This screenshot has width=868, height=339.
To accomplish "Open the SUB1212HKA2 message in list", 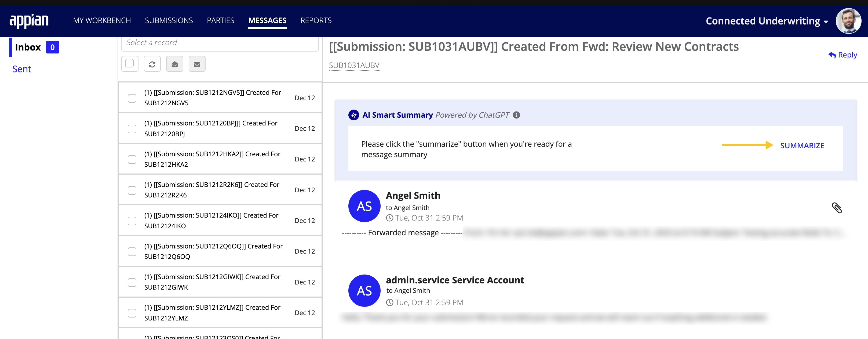I will [x=212, y=159].
